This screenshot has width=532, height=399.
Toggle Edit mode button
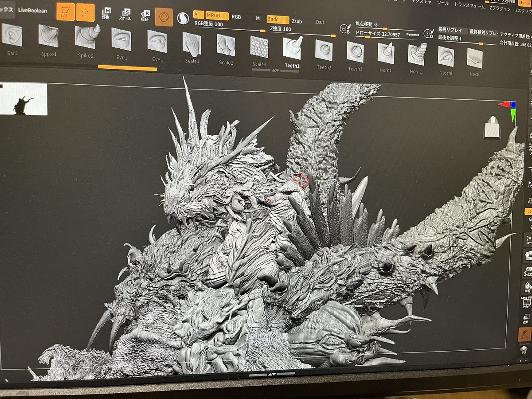click(65, 12)
